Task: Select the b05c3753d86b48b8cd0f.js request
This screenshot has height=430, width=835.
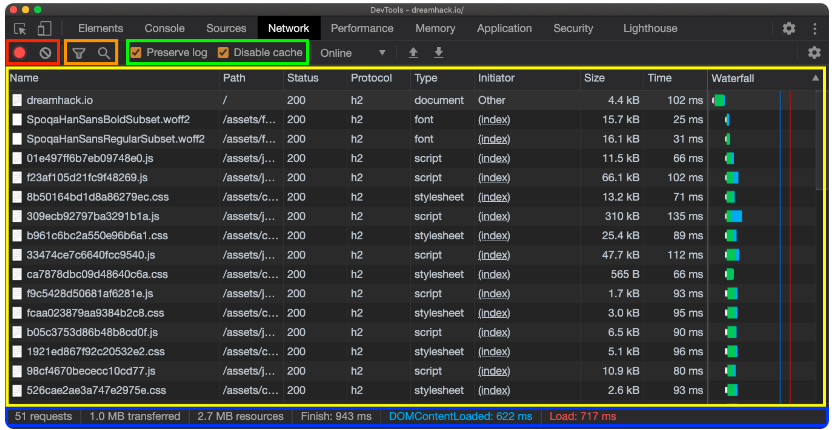Action: (x=411, y=332)
